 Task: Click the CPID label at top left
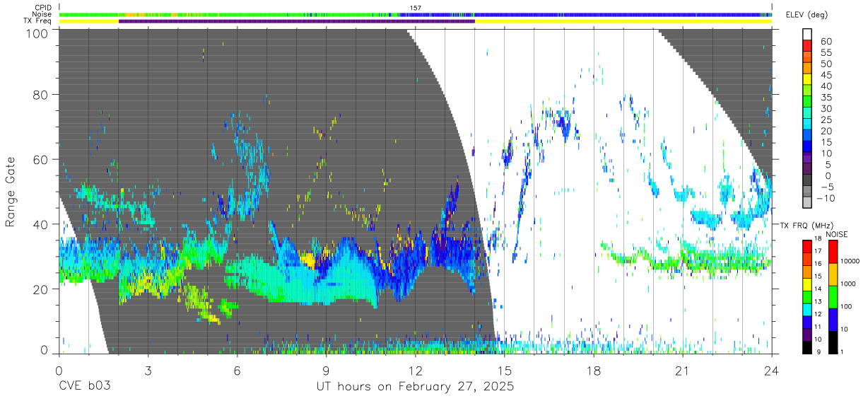[42, 8]
